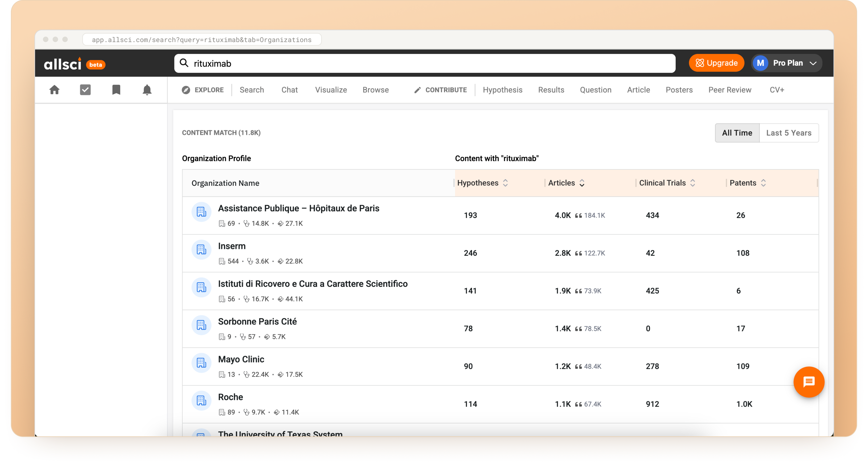Viewport: 868px width, 466px height.
Task: Click Istituti clinical trials count 425
Action: point(652,291)
